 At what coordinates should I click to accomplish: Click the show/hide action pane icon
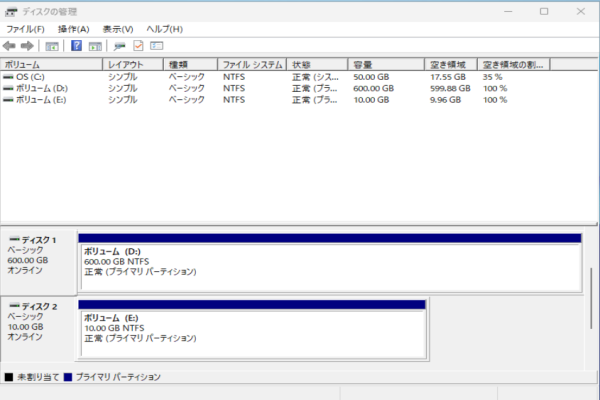(x=95, y=46)
